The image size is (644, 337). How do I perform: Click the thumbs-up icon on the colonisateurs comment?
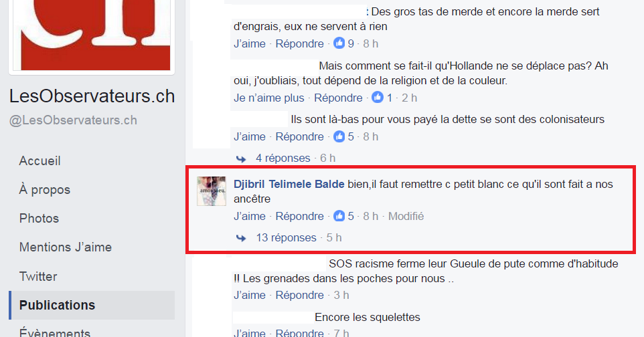[x=339, y=136]
